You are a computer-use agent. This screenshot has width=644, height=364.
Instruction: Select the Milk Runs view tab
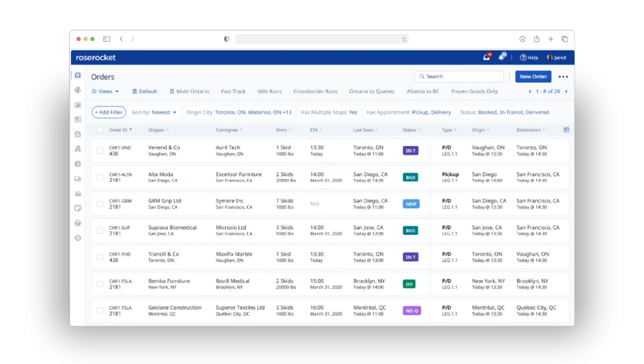(269, 91)
